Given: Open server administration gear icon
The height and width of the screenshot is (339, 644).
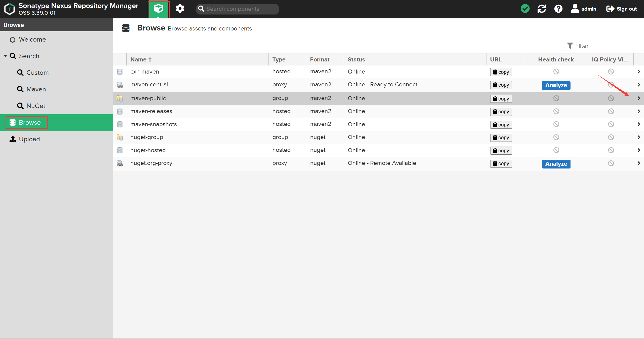Looking at the screenshot, I should [x=180, y=9].
